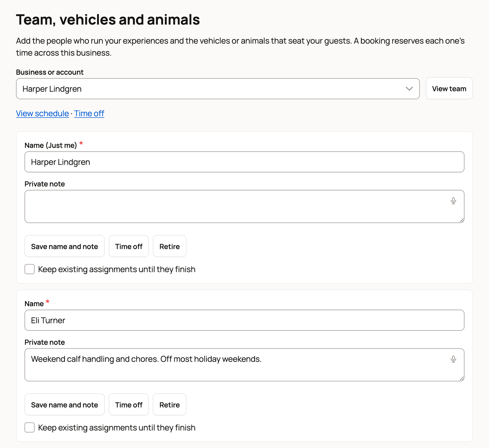
Task: Click Time off button in Eli Turner card
Action: point(129,405)
